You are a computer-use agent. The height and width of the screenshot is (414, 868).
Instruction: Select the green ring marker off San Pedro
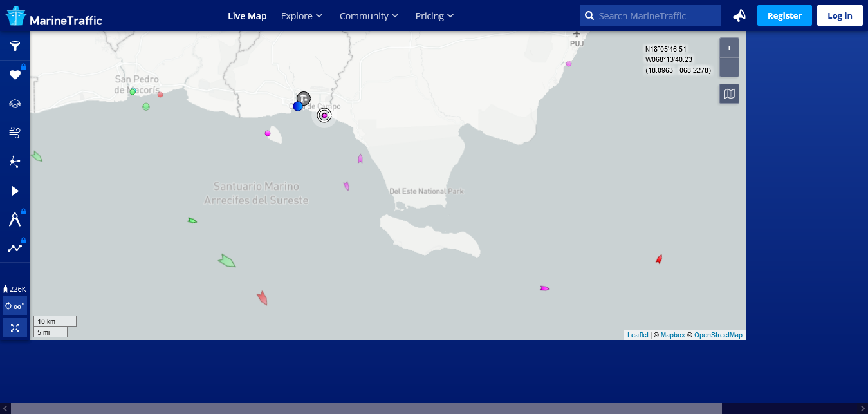click(x=146, y=107)
